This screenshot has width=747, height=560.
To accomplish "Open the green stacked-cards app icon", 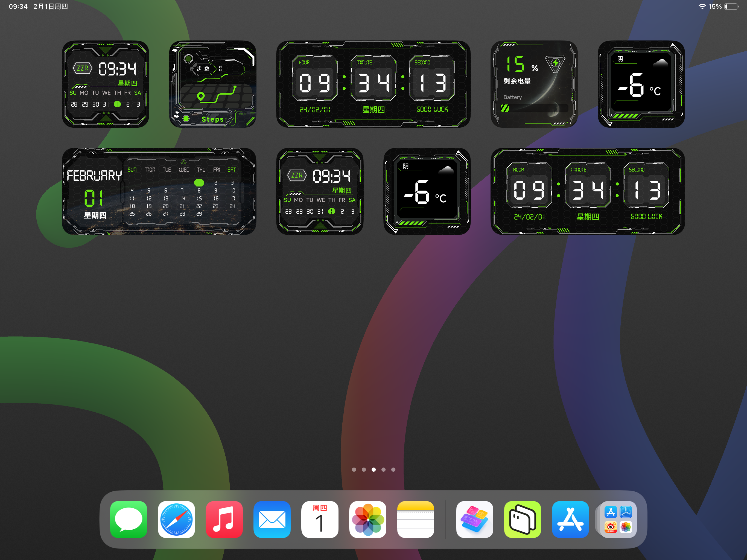I will 523,519.
